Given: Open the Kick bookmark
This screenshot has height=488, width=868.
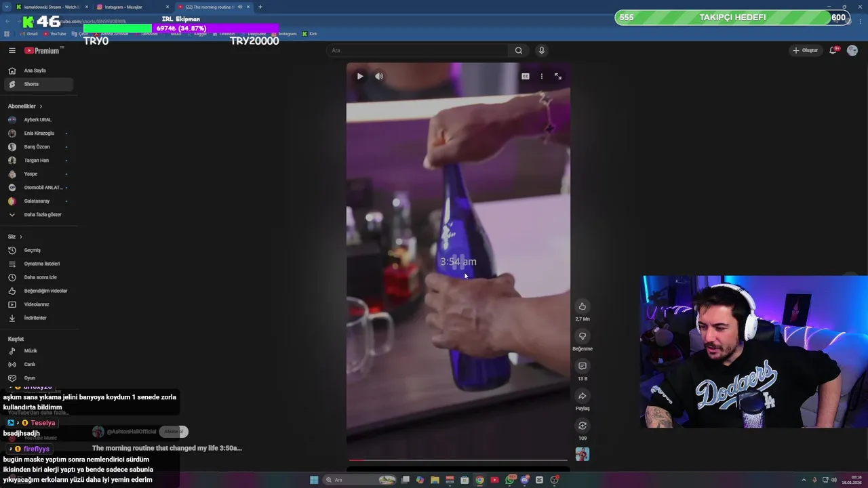Looking at the screenshot, I should (x=310, y=34).
